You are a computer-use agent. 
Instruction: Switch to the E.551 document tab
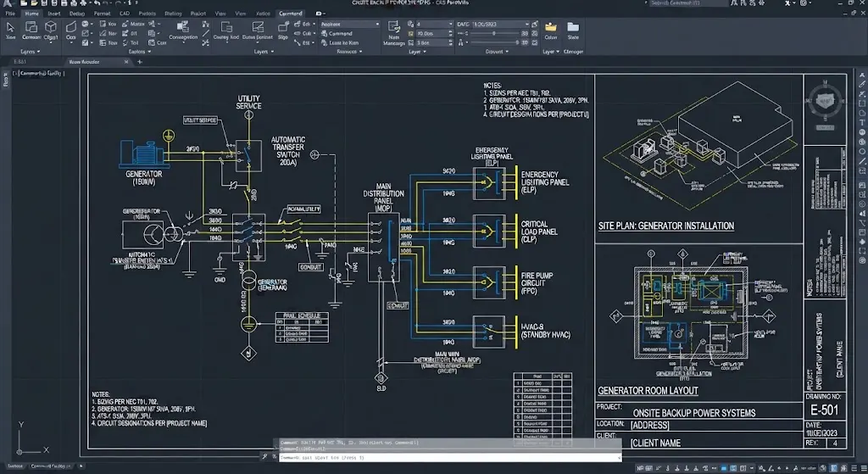[20, 62]
